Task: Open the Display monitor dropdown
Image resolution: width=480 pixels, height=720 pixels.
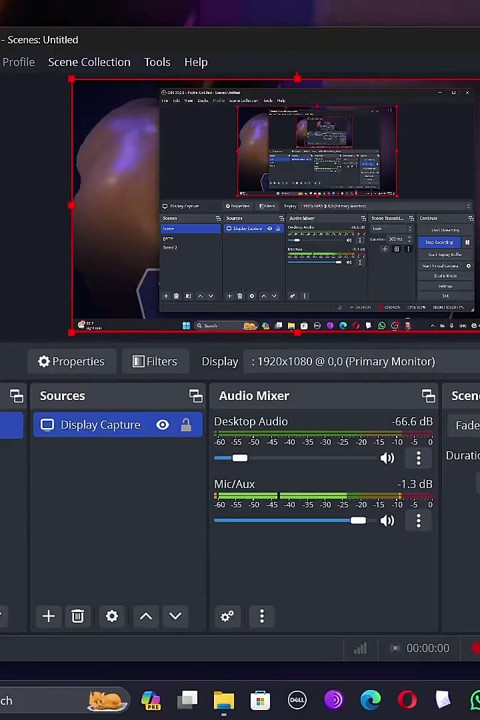Action: point(362,361)
